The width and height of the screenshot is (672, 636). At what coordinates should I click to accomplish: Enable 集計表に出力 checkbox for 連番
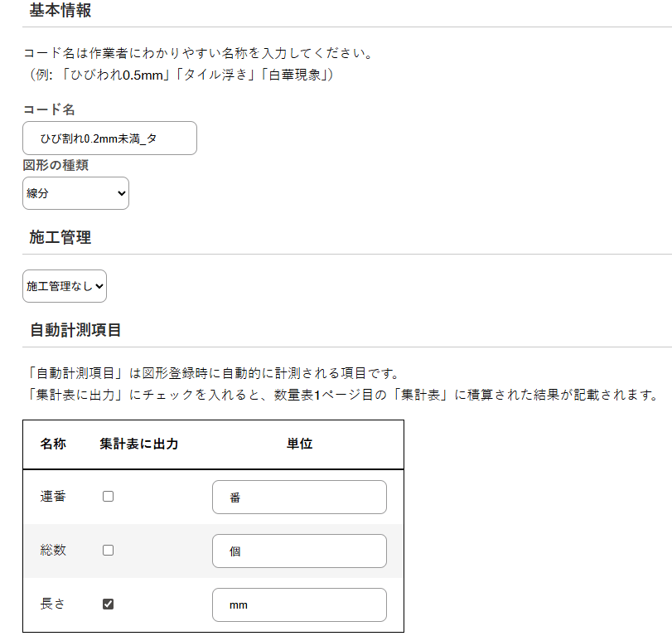click(108, 497)
